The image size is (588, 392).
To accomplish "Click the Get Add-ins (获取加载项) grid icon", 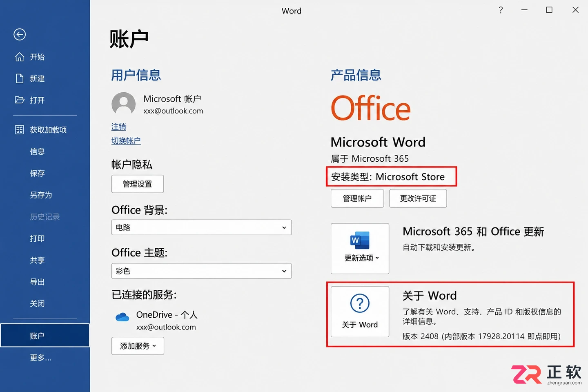I will click(x=20, y=130).
